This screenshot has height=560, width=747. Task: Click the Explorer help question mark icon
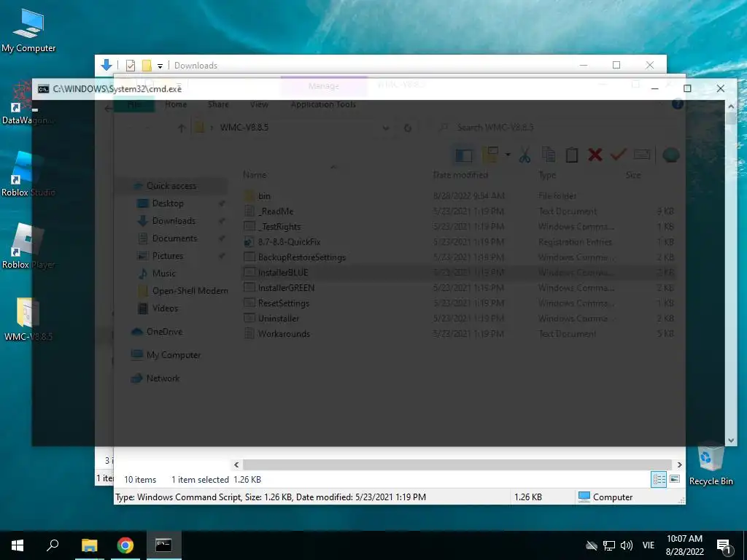(x=678, y=104)
